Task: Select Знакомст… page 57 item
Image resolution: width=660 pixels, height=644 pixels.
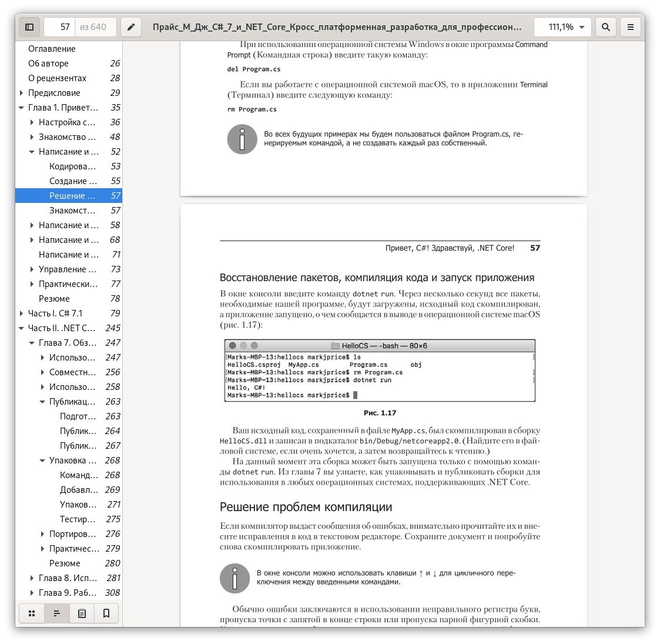Action: 69,211
